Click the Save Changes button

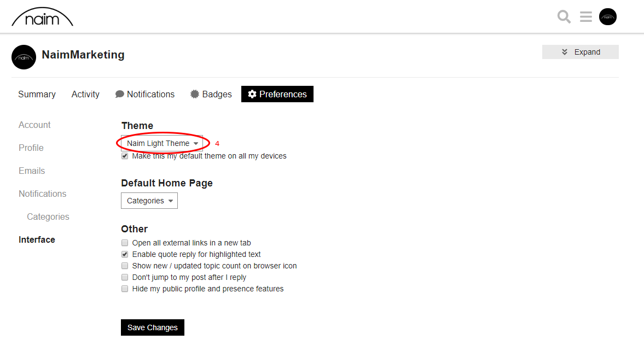point(152,327)
